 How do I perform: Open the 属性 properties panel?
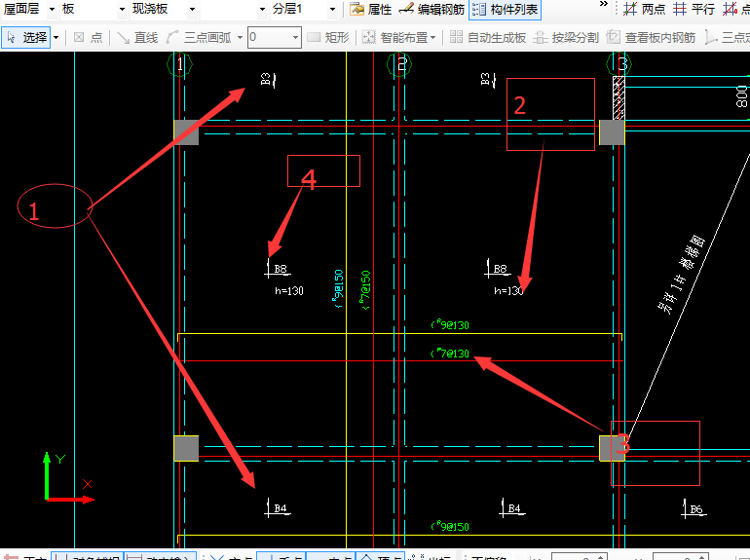[x=371, y=9]
